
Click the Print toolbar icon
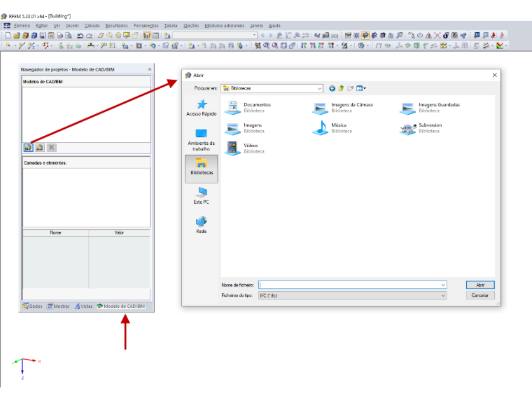pos(60,35)
